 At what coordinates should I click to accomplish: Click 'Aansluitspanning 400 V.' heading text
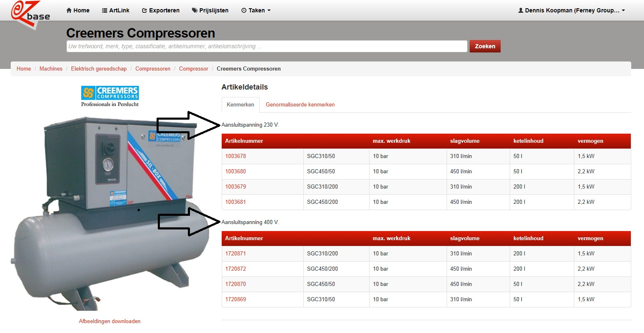click(250, 222)
